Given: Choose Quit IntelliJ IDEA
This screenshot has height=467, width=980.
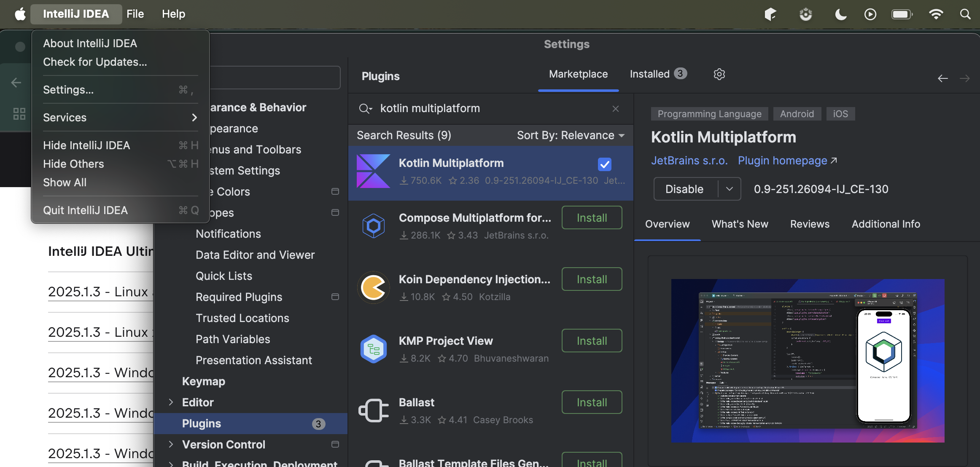Looking at the screenshot, I should [x=121, y=210].
